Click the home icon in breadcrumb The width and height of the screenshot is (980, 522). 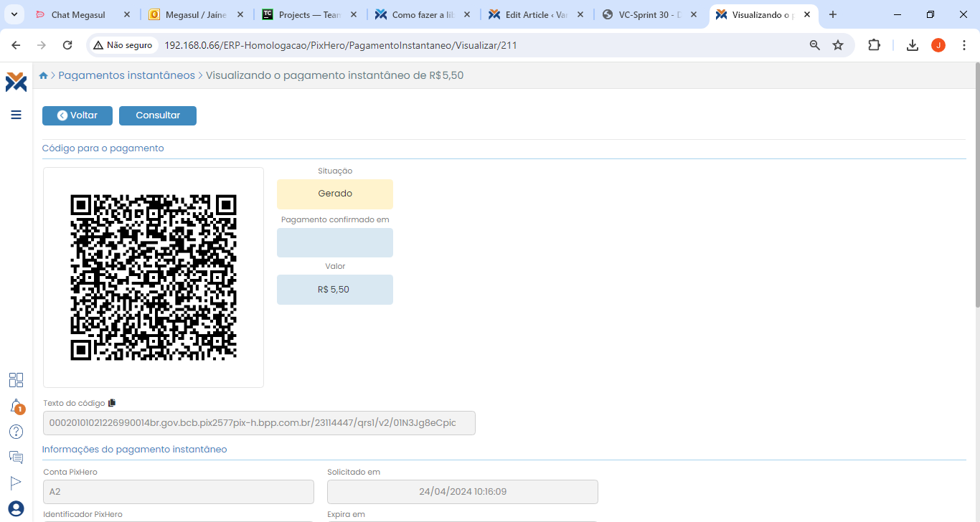[x=44, y=76]
